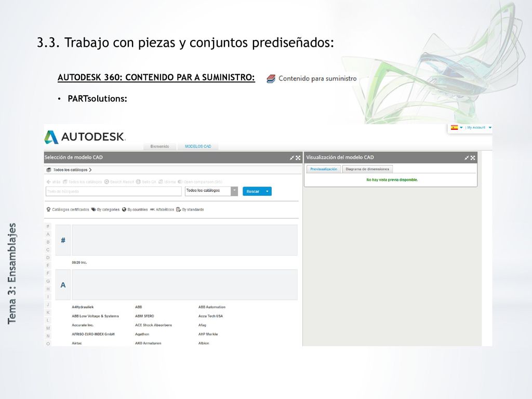Jump to letter I in alphabet index
Image resolution: width=532 pixels, height=399 pixels.
[48, 297]
